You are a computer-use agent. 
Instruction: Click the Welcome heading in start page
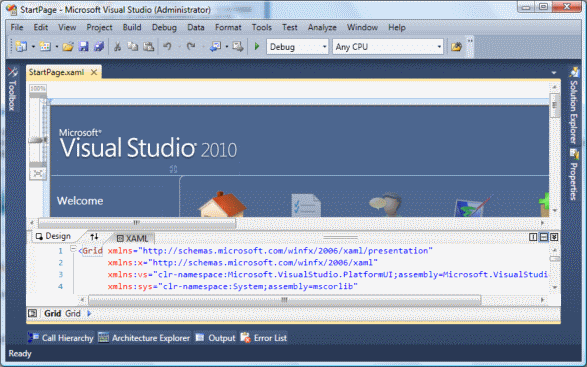click(x=80, y=201)
